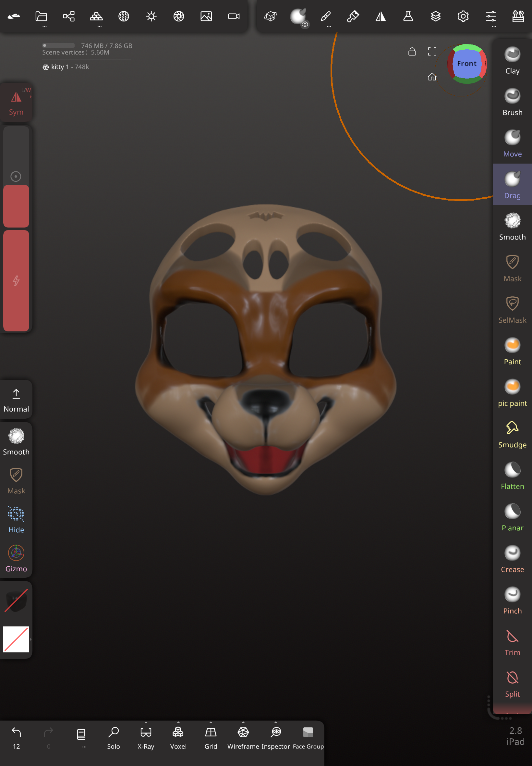532x766 pixels.
Task: Select the Clay sculpting brush
Action: coord(512,61)
